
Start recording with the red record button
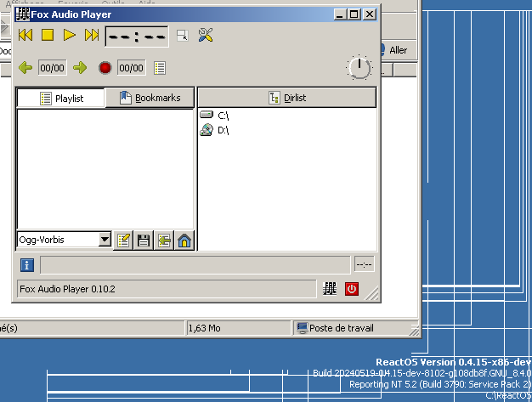105,68
